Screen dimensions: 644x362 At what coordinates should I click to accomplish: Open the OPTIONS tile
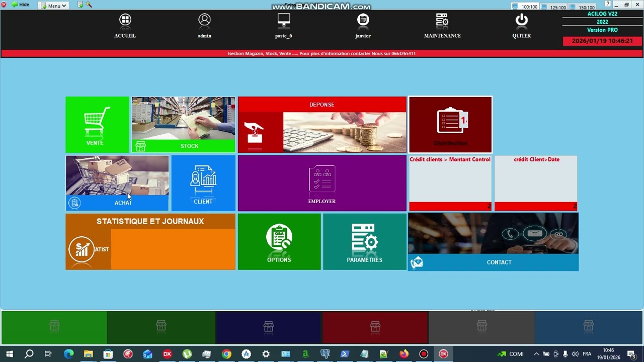coord(279,242)
